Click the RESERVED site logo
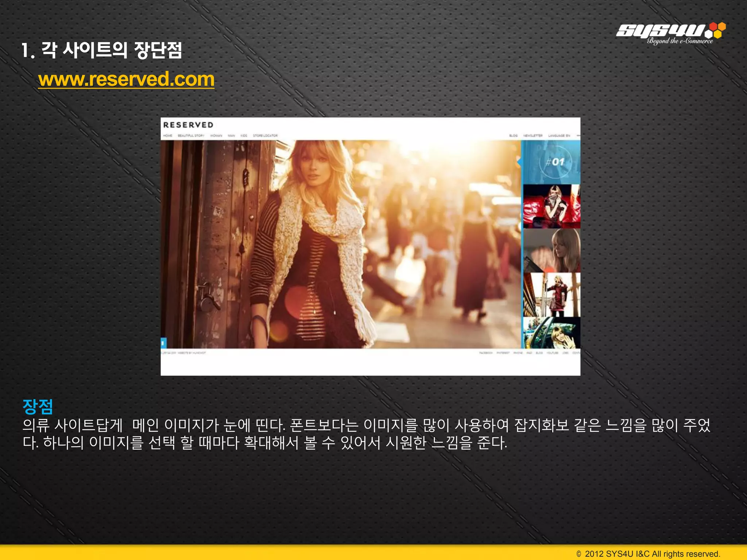Viewport: 747px width, 560px height. [x=188, y=125]
